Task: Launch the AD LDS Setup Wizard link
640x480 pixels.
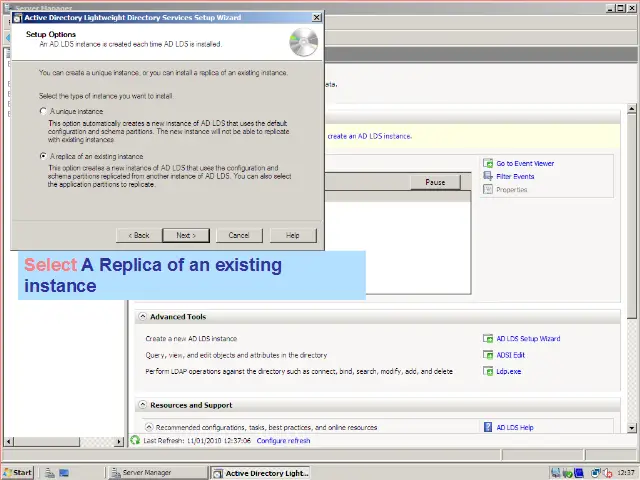Action: click(x=528, y=339)
